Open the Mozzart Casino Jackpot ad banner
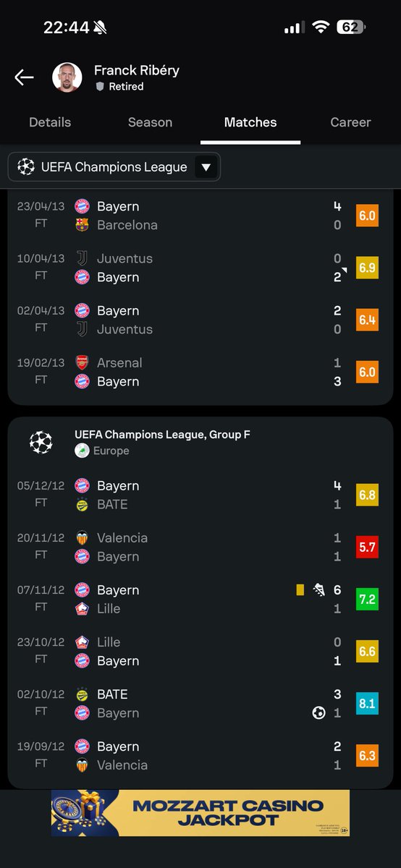This screenshot has width=401, height=868. (200, 813)
